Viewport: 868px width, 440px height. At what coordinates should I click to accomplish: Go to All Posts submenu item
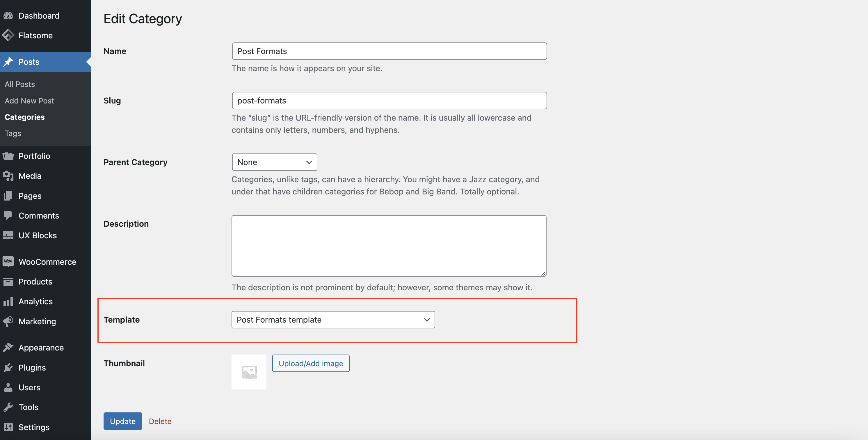pyautogui.click(x=19, y=84)
